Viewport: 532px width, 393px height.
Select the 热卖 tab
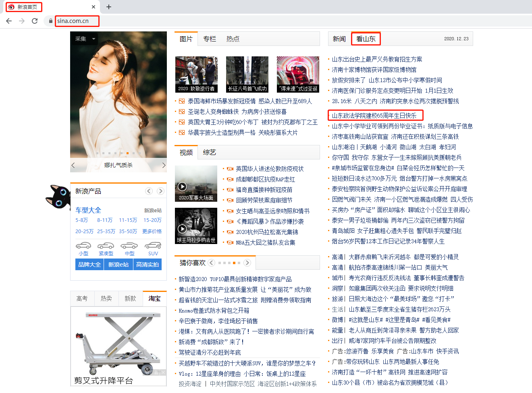[106, 298]
